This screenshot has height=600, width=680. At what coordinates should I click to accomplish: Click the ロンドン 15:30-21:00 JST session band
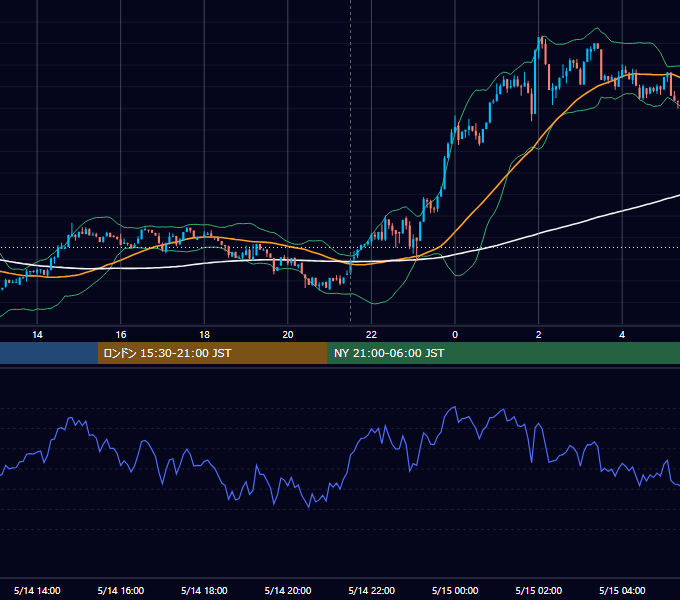[212, 353]
